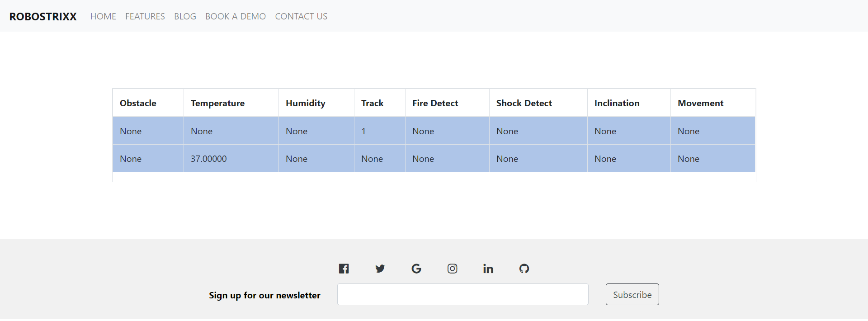Image resolution: width=868 pixels, height=321 pixels.
Task: Open the LinkedIn icon link
Action: click(488, 269)
